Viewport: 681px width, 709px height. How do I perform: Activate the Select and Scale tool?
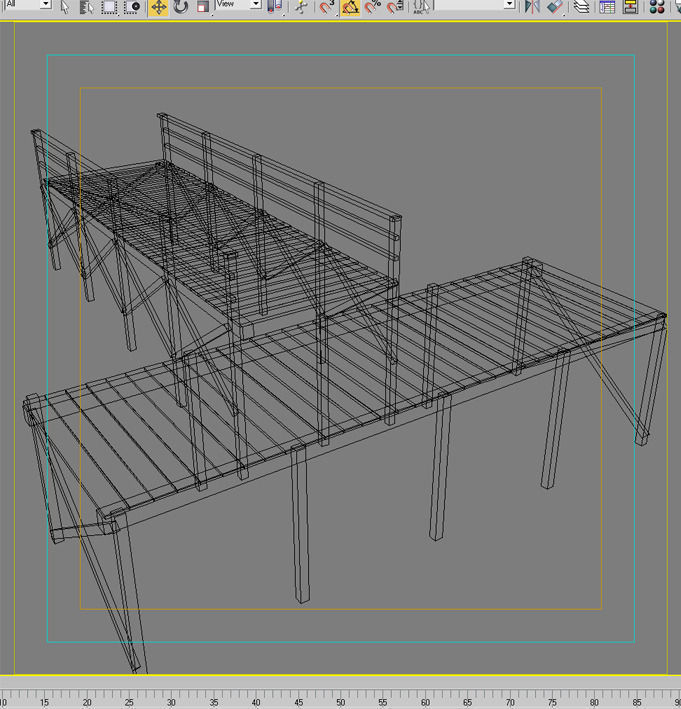(203, 7)
